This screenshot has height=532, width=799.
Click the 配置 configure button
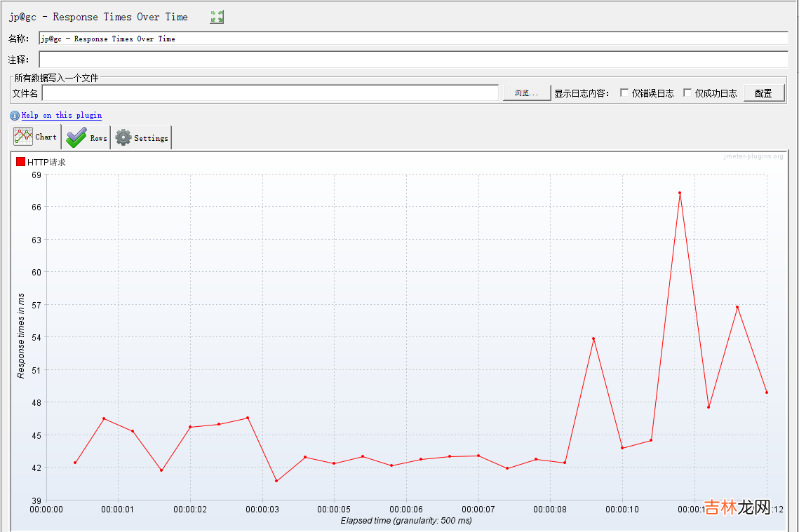click(x=763, y=93)
